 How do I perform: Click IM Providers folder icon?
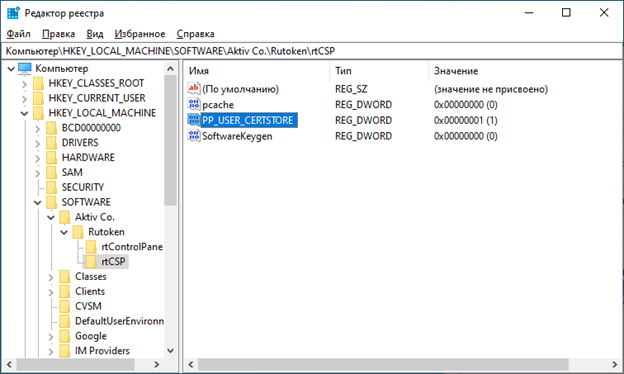pyautogui.click(x=64, y=351)
